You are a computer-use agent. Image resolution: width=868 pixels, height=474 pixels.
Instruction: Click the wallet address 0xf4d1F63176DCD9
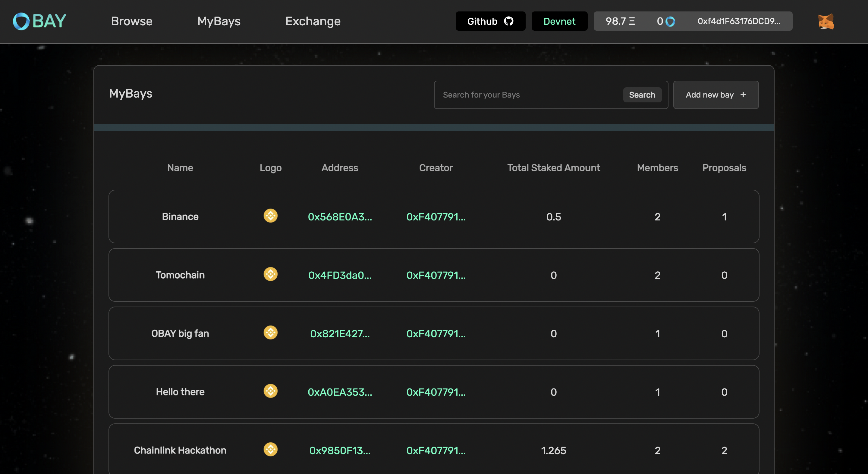point(739,21)
